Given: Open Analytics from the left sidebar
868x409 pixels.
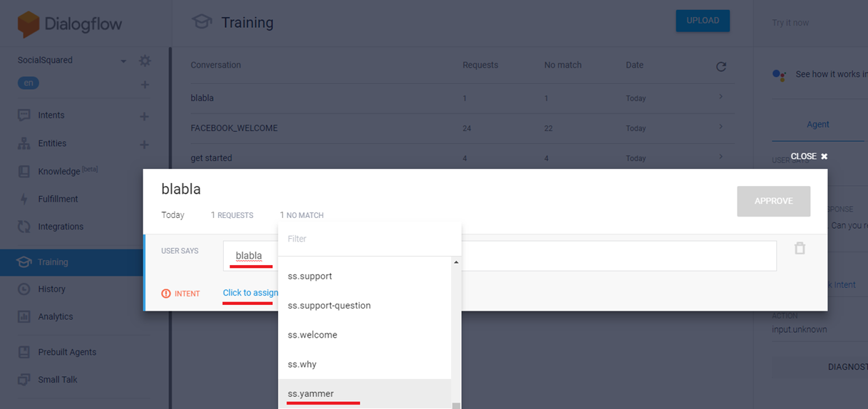Looking at the screenshot, I should (x=55, y=317).
